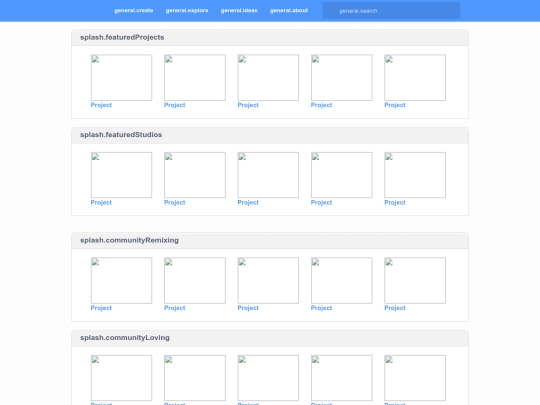Open fifth thumbnail in splash.communityLoving
Viewport: 540px width, 405px height.
tap(415, 378)
